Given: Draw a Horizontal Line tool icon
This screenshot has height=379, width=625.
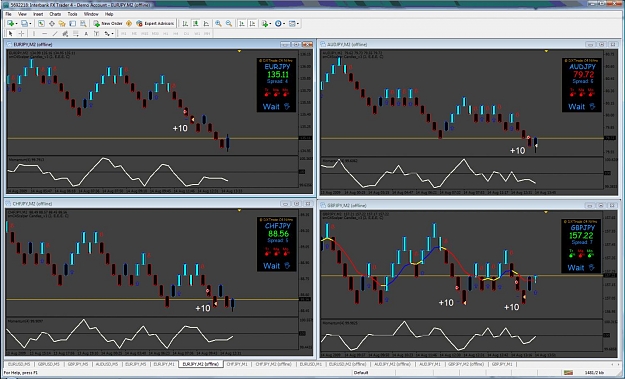Looking at the screenshot, I should click(x=44, y=33).
